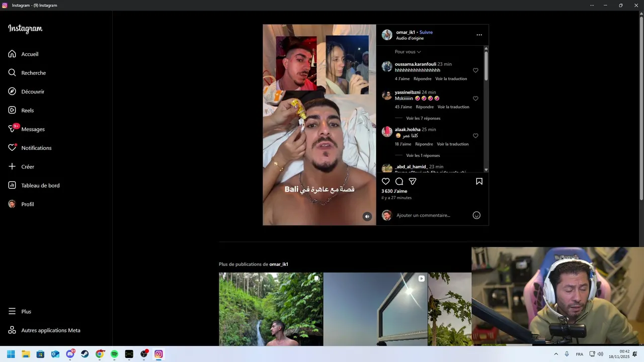Click the tray volume speaker icon
The image size is (644, 362).
[x=600, y=354]
